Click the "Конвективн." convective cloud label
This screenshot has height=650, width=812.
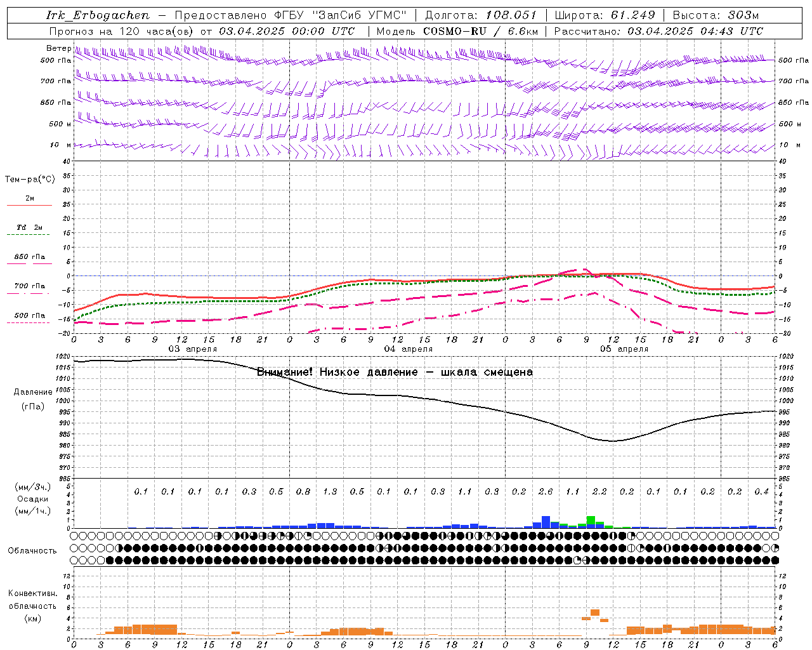pos(32,594)
